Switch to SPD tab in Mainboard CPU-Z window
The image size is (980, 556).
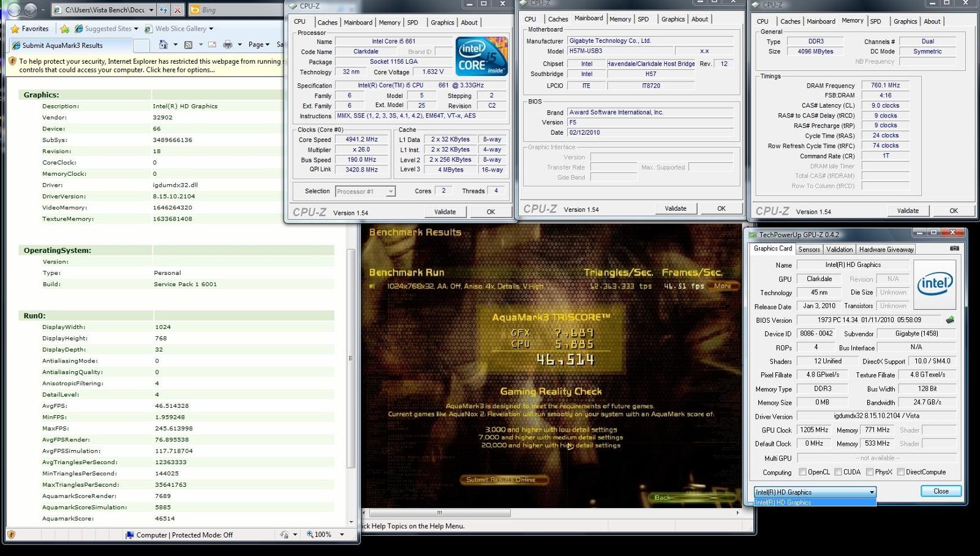[x=643, y=20]
